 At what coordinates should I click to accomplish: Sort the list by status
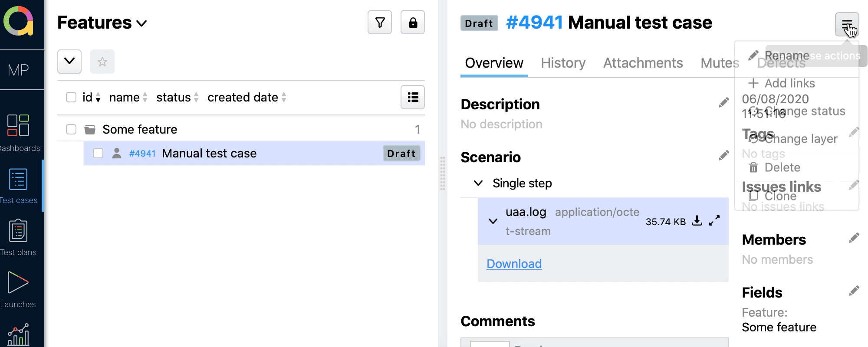[x=178, y=98]
